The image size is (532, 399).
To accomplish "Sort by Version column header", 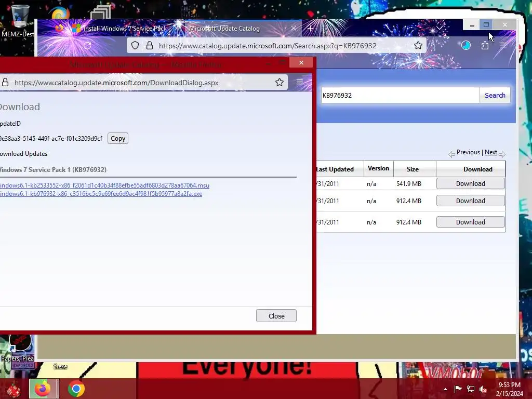I will coord(378,169).
